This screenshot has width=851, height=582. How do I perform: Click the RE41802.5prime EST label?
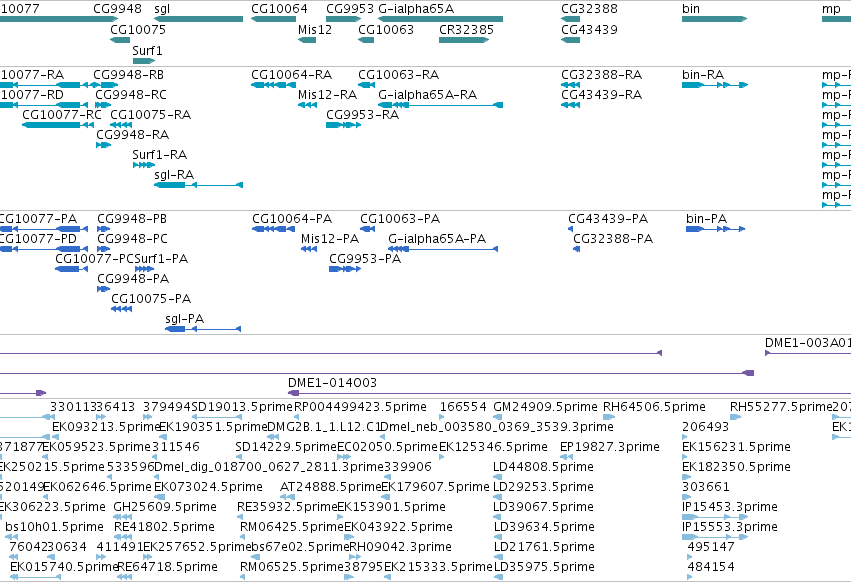click(164, 527)
